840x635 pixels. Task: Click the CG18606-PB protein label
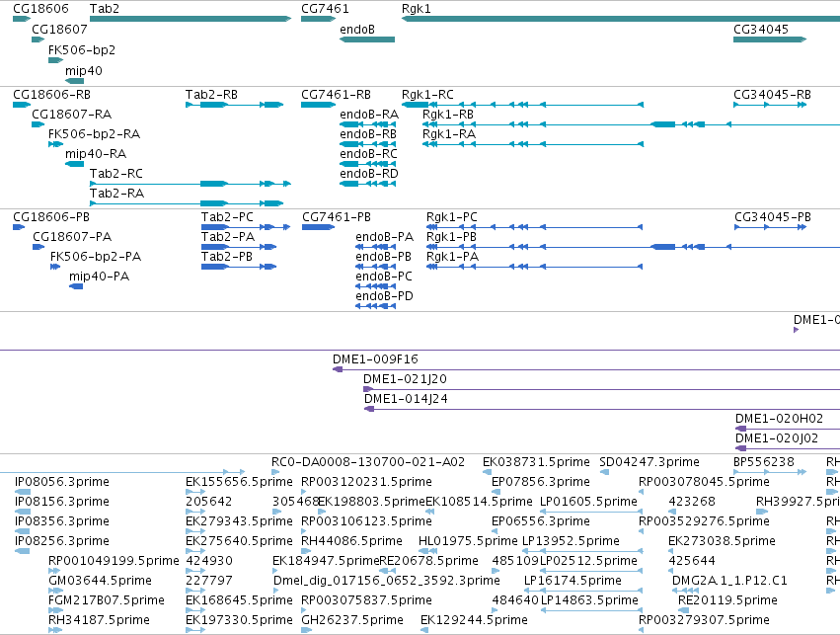pyautogui.click(x=51, y=217)
